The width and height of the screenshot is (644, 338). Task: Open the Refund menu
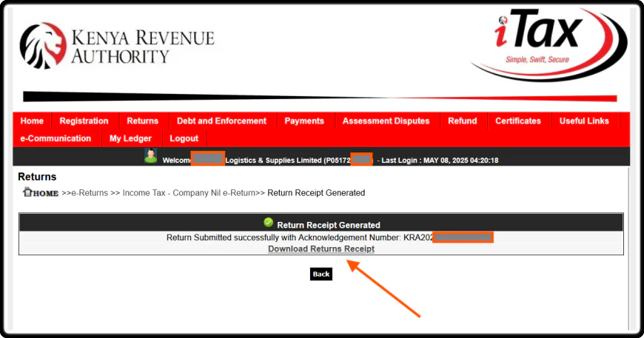click(x=463, y=121)
